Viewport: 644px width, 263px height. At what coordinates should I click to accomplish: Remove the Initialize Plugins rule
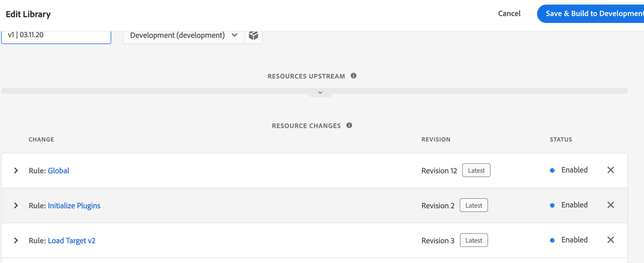click(x=611, y=205)
